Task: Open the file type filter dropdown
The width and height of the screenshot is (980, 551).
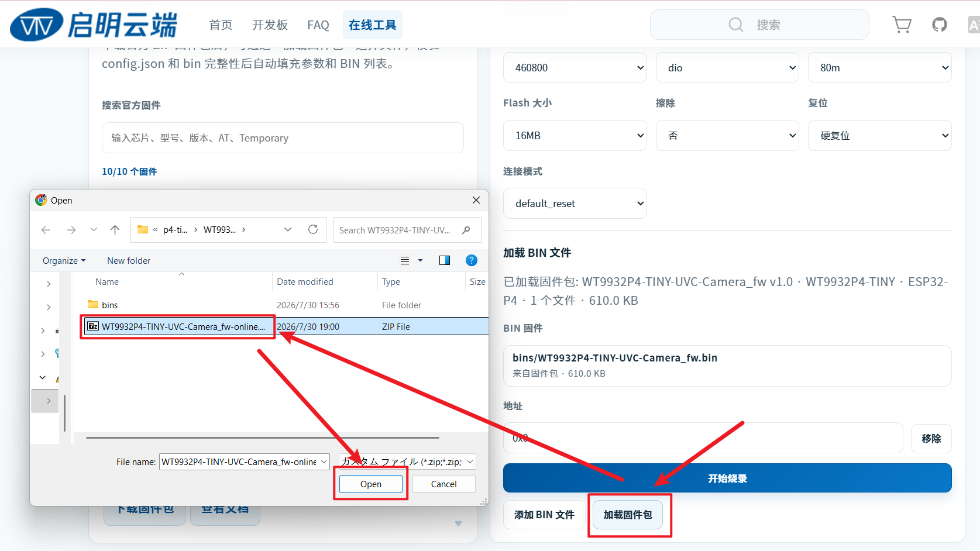Action: tap(407, 462)
